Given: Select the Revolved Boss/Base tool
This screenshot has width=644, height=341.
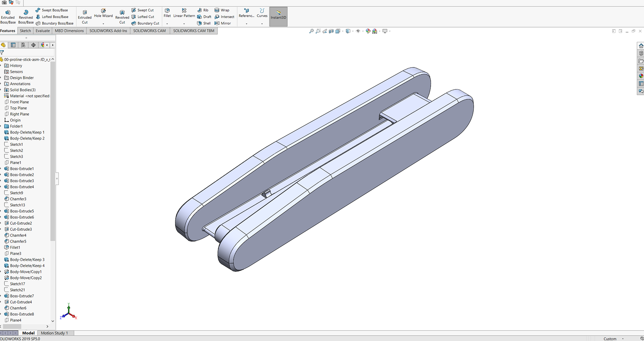Looking at the screenshot, I should pyautogui.click(x=26, y=17).
